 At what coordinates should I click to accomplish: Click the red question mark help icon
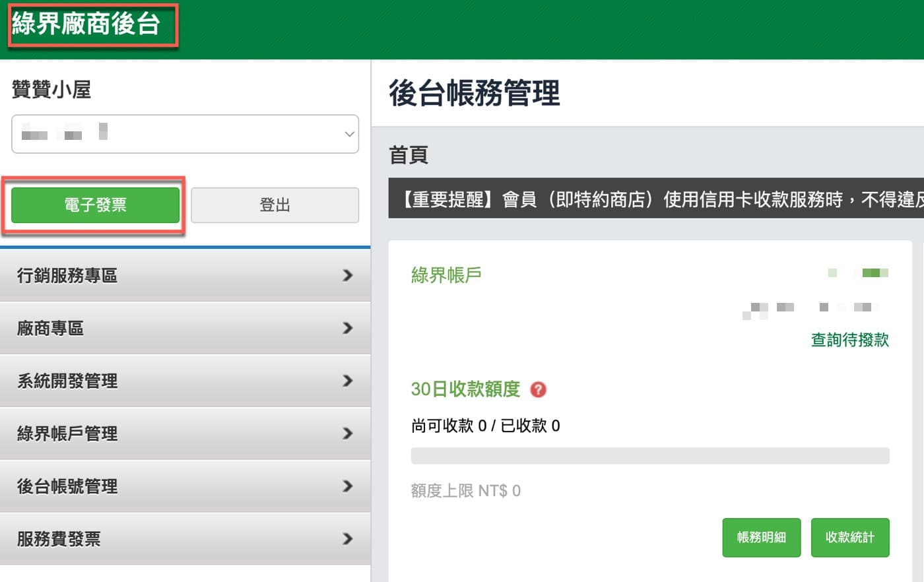(538, 389)
